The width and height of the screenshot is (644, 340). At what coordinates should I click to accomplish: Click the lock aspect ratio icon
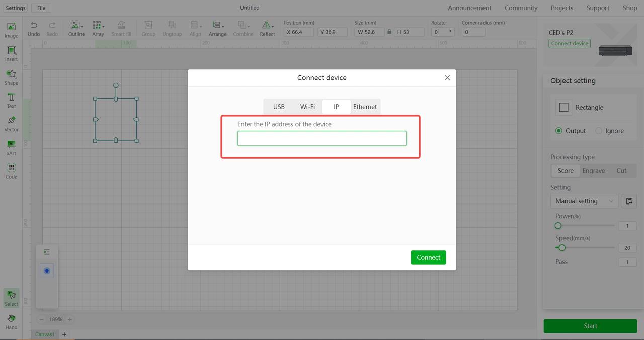coord(389,32)
